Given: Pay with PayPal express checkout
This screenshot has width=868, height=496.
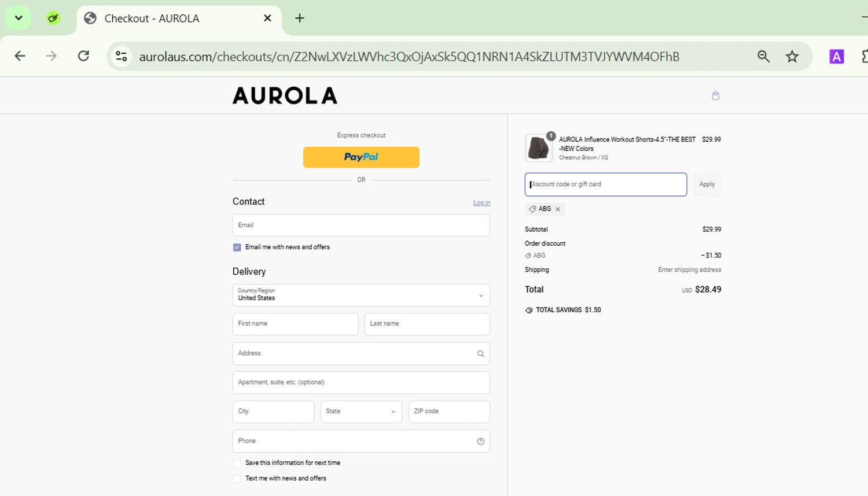Looking at the screenshot, I should point(361,157).
